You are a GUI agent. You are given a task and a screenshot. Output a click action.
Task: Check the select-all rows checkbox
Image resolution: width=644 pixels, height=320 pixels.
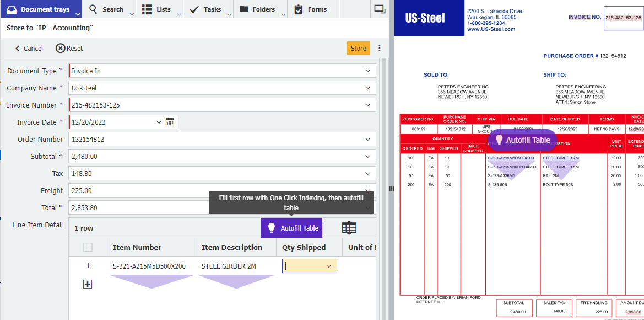88,247
